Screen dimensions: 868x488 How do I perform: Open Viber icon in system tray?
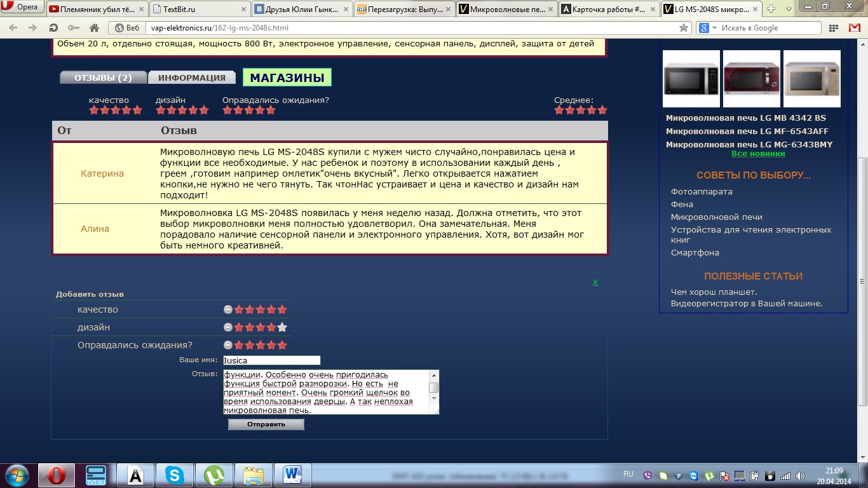point(648,475)
